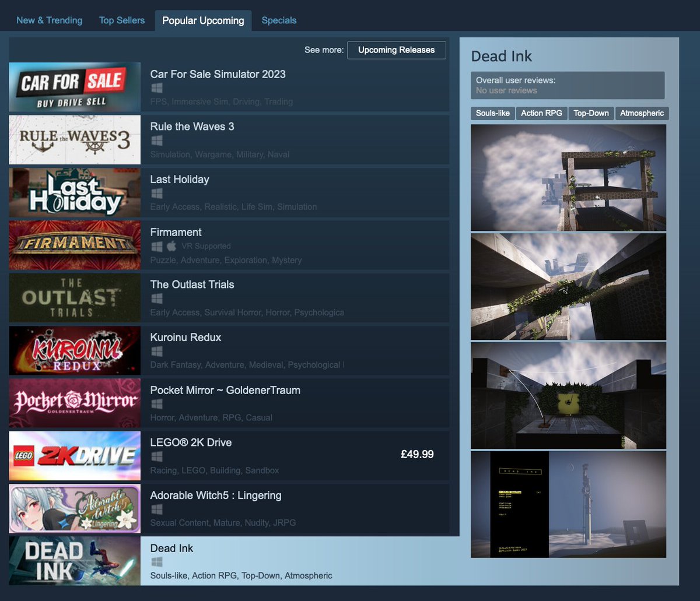Image resolution: width=700 pixels, height=601 pixels.
Task: Open the Firmament title
Action: tap(176, 232)
